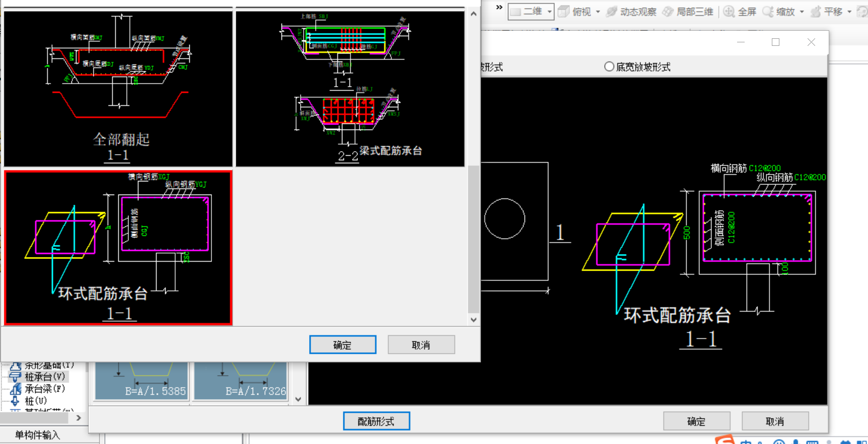Click 取消 in the reinforcement style dialog
Screen dimensions: 868x444
(421, 345)
